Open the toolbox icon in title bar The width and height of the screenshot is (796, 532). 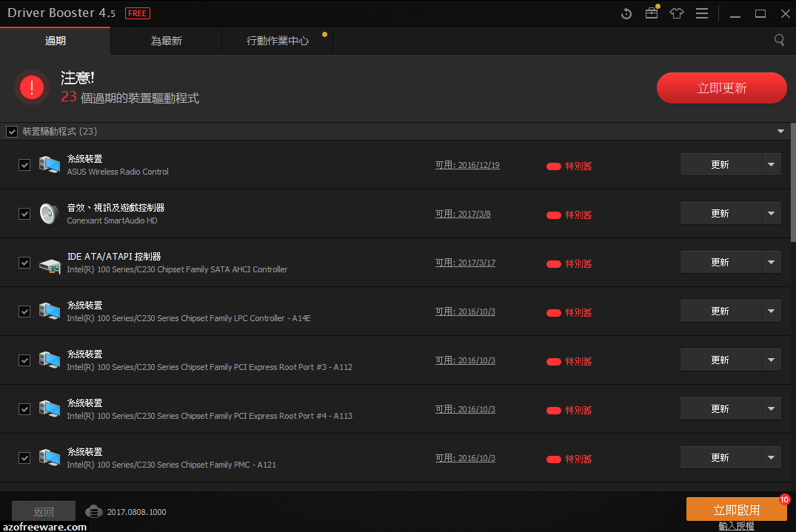tap(652, 13)
